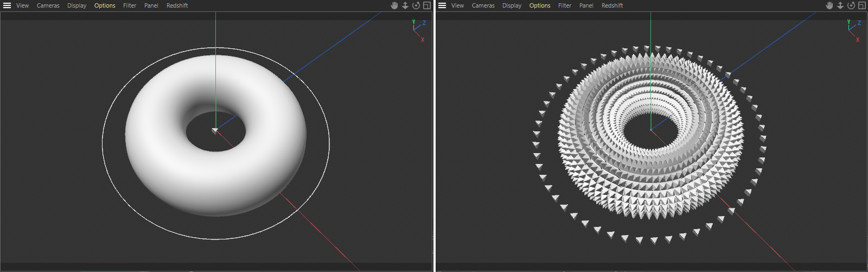Toggle the left viewport's maximize view icon
This screenshot has height=272, width=868.
[x=427, y=5]
